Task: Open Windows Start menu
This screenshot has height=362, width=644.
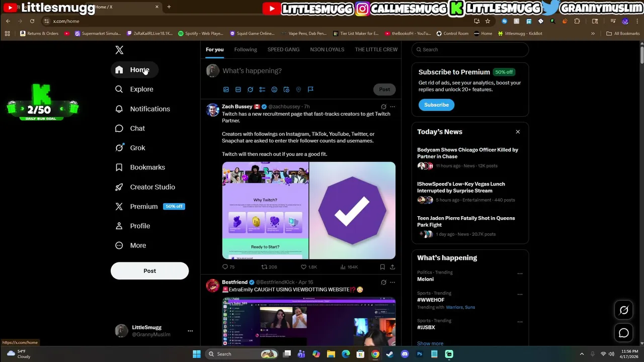Action: pyautogui.click(x=197, y=354)
